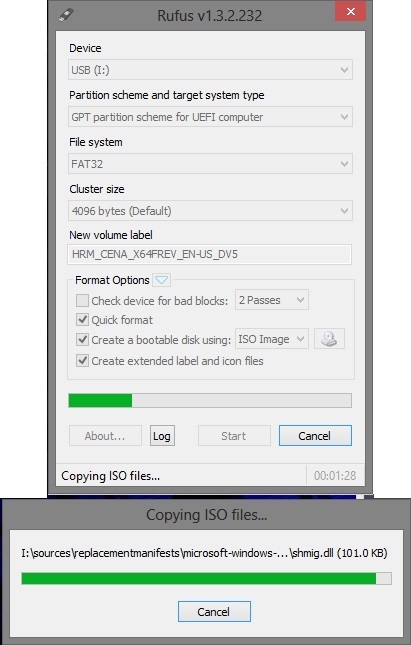Toggle the Format Options advanced arrow
Image resolution: width=411 pixels, height=645 pixels.
click(x=161, y=280)
